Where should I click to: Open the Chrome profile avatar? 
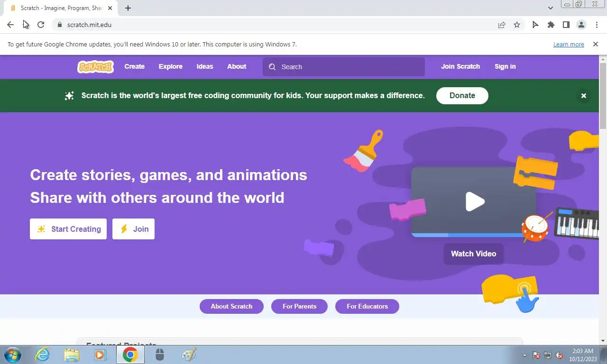(581, 25)
